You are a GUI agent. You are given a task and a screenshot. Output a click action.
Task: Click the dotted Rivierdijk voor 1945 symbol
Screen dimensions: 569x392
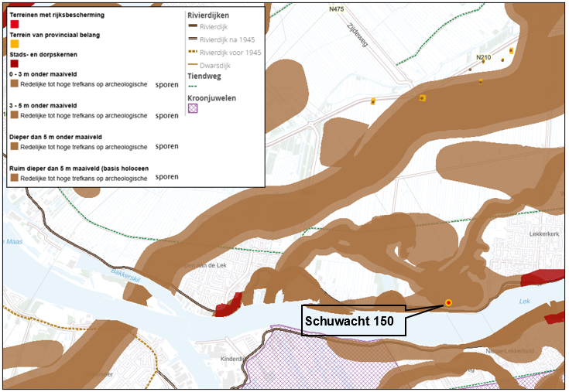193,52
